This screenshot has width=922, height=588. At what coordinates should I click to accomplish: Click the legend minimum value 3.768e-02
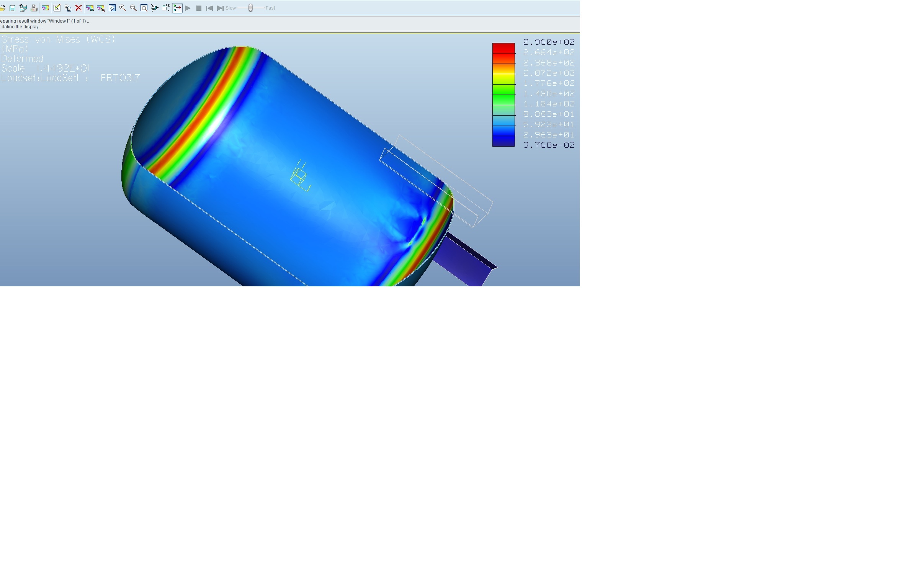click(x=549, y=145)
